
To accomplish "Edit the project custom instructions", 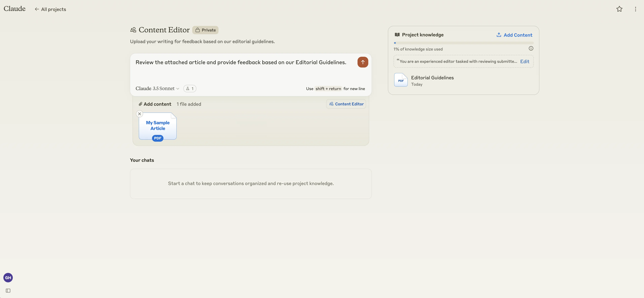I will 524,61.
